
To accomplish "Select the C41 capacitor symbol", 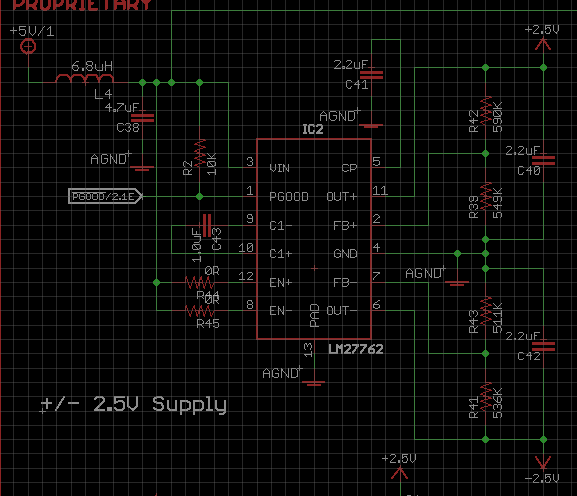I will pyautogui.click(x=372, y=75).
